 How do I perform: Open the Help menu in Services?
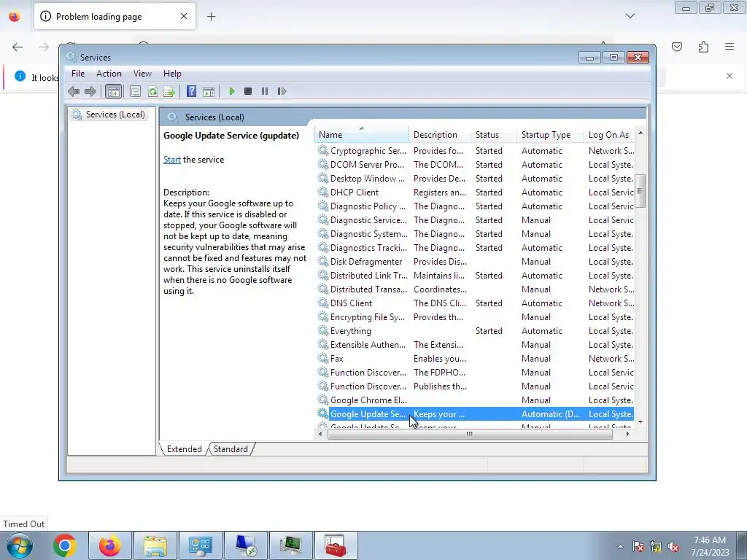point(172,74)
